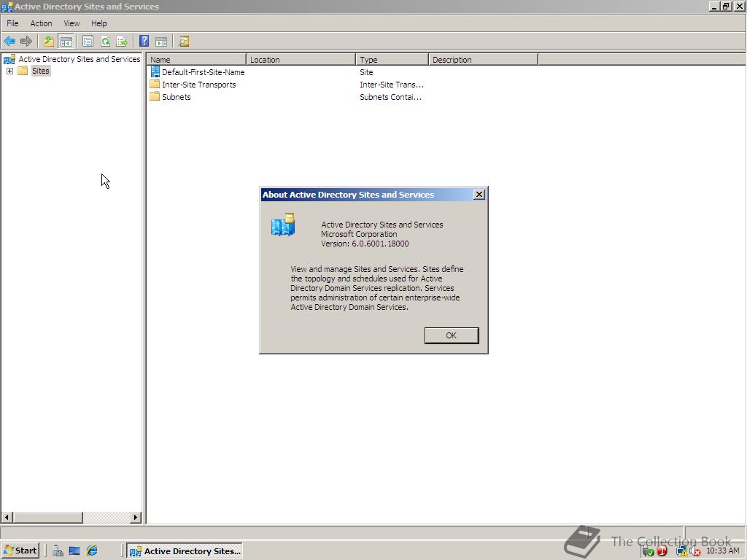Click the Default-First-Site-Name site icon
The height and width of the screenshot is (560, 747).
point(155,72)
